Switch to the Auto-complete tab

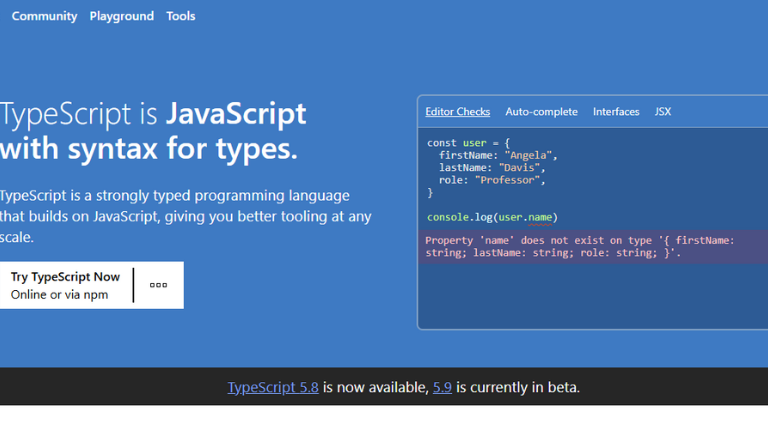(x=541, y=112)
